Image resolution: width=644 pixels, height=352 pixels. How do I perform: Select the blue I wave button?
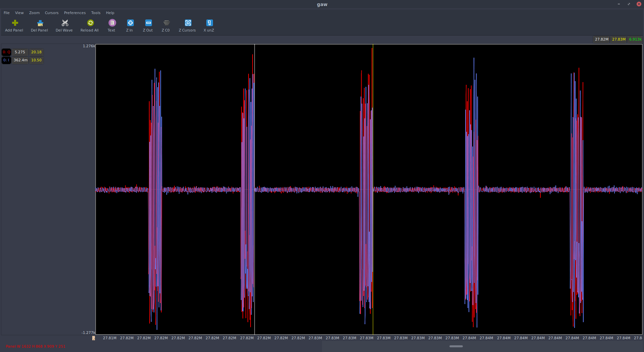pyautogui.click(x=6, y=60)
